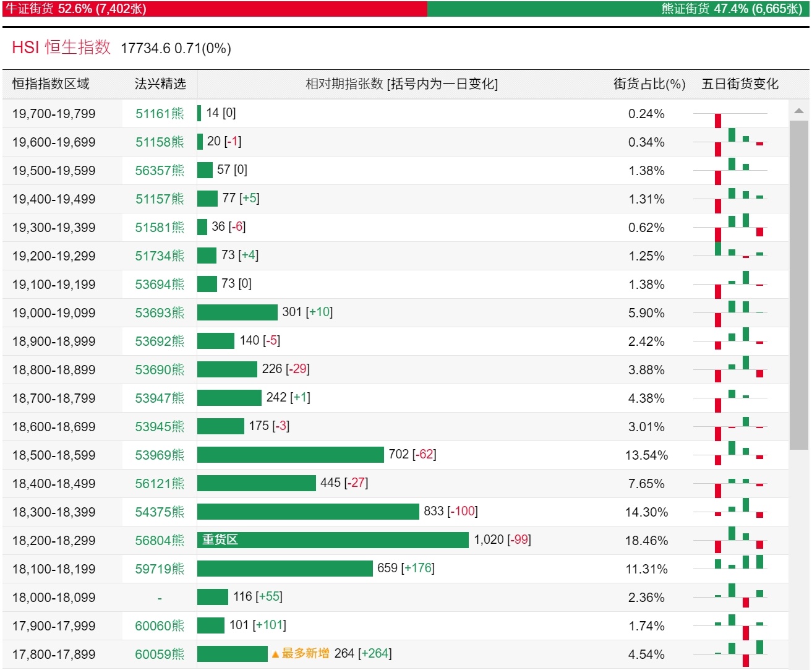The width and height of the screenshot is (812, 670).
Task: Click the scrollbar up arrow
Action: pyautogui.click(x=798, y=111)
